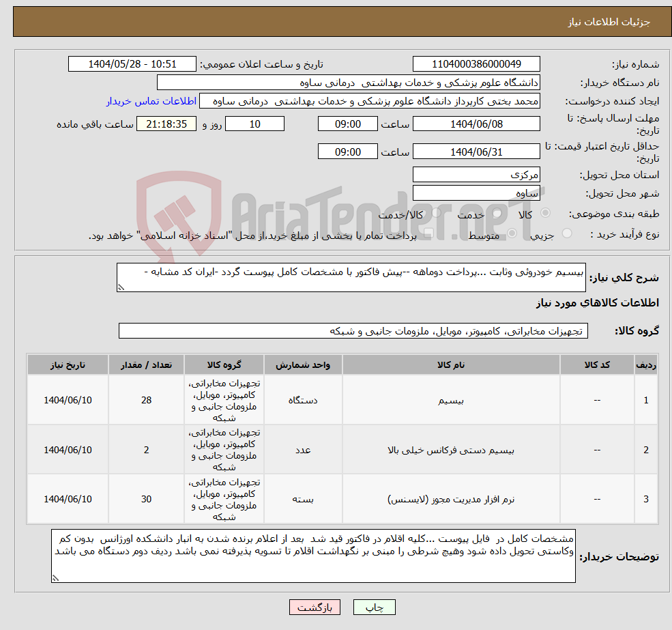
Task: Select the بیسیم item name cell
Action: (451, 400)
